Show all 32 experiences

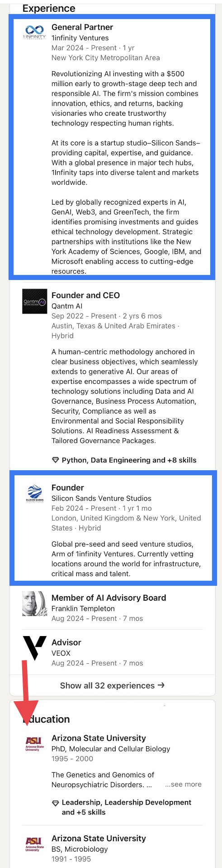tap(112, 685)
